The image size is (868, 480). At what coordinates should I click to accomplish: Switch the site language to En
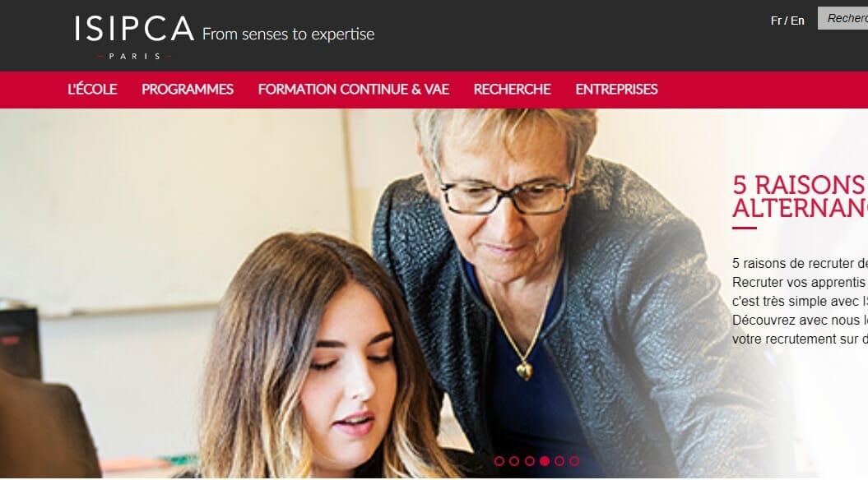click(797, 21)
